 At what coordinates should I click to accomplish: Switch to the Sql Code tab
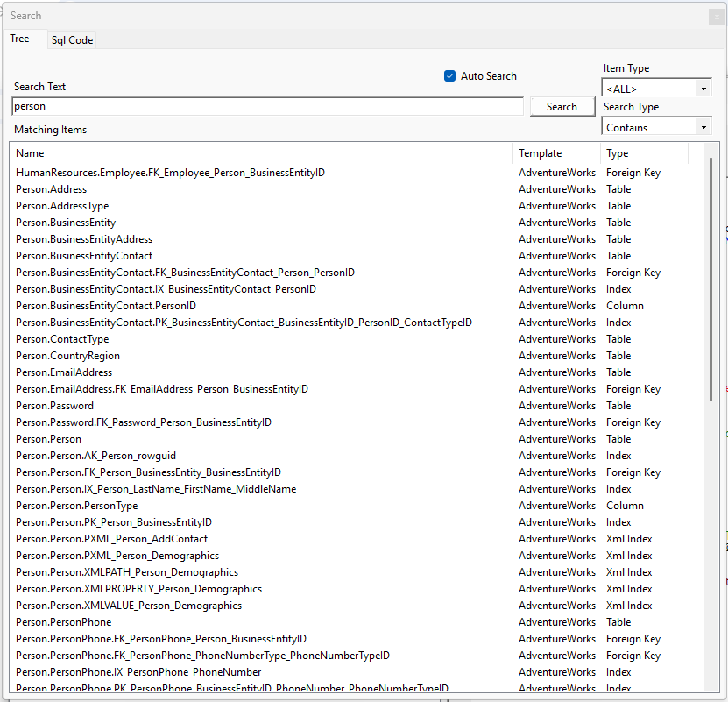[72, 40]
